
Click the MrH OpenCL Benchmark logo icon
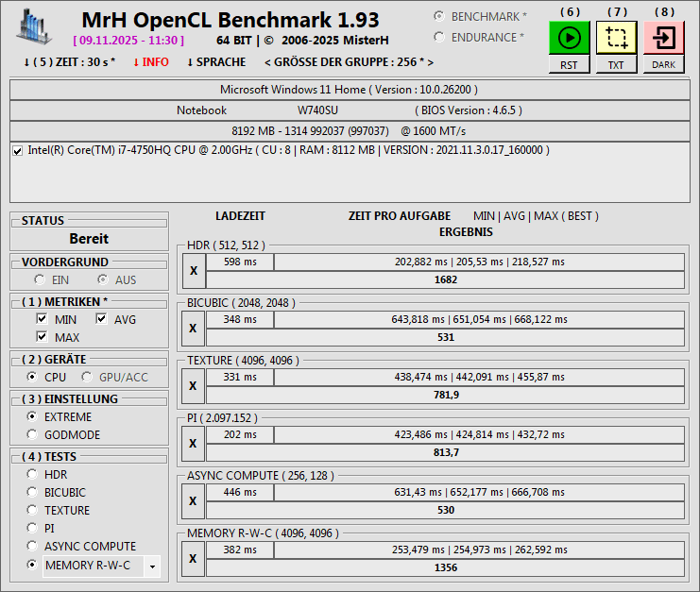[x=33, y=26]
